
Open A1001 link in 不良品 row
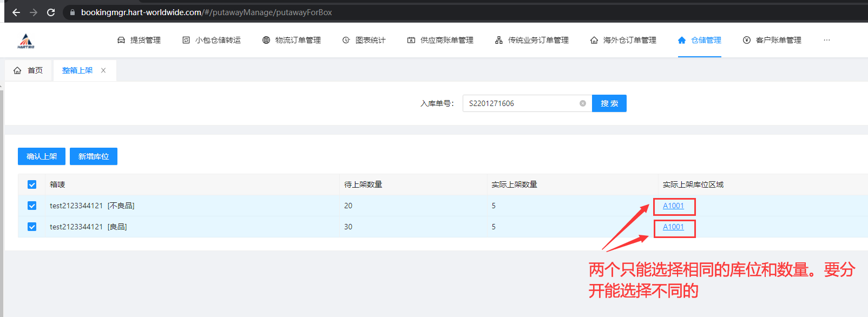click(673, 206)
